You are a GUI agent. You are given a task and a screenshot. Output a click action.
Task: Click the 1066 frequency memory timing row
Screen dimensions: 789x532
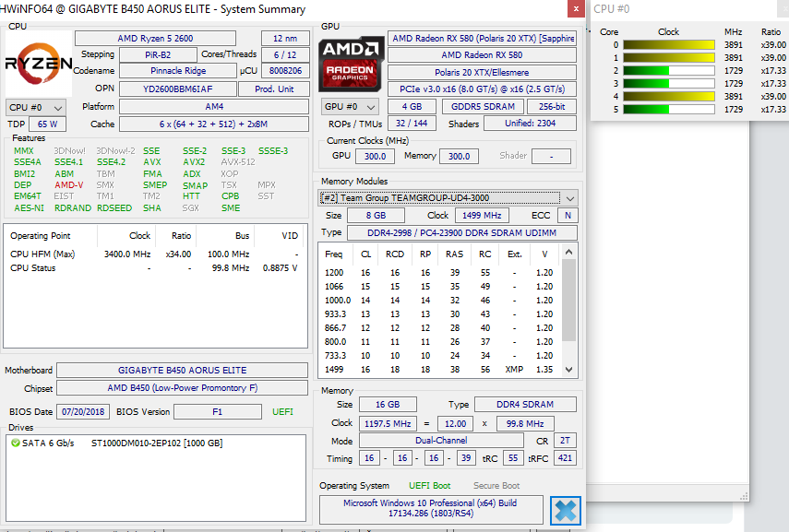point(439,287)
